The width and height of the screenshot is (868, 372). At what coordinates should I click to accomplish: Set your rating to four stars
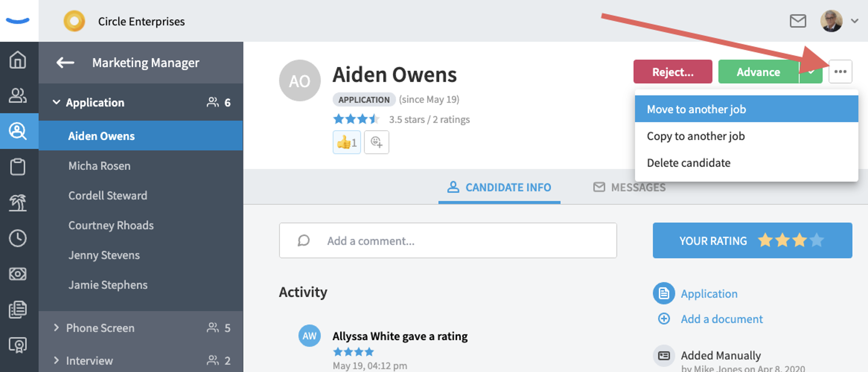(x=816, y=240)
